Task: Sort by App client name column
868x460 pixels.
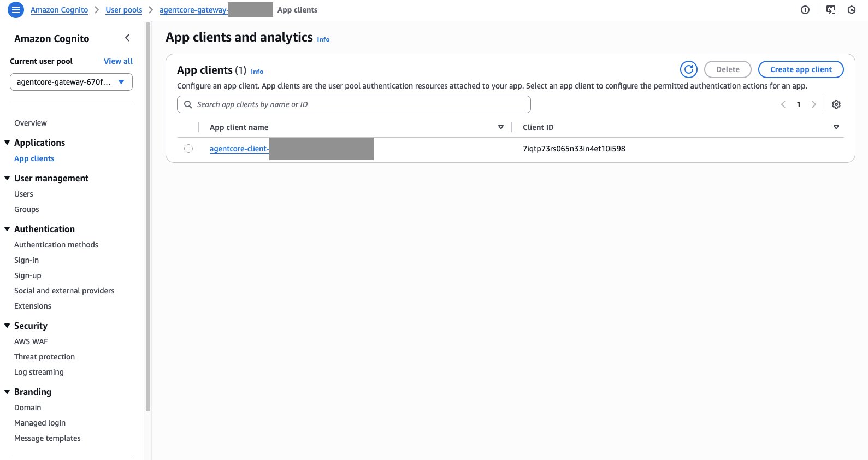Action: 501,127
